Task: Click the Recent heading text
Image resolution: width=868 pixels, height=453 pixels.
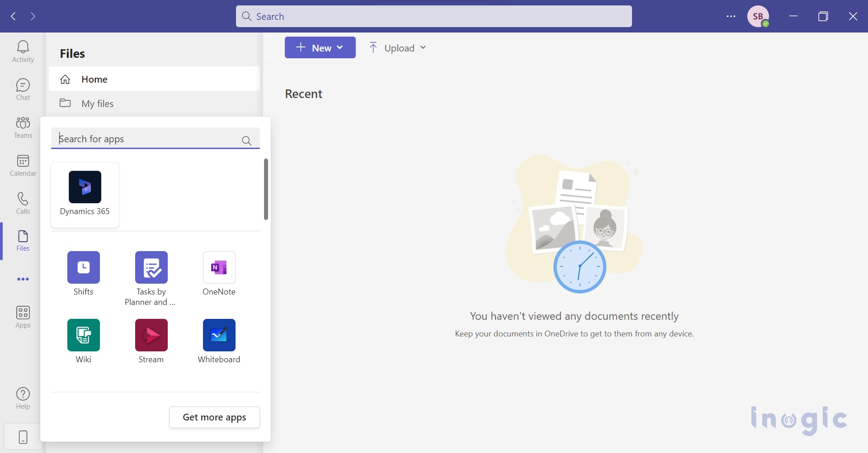Action: [x=303, y=94]
